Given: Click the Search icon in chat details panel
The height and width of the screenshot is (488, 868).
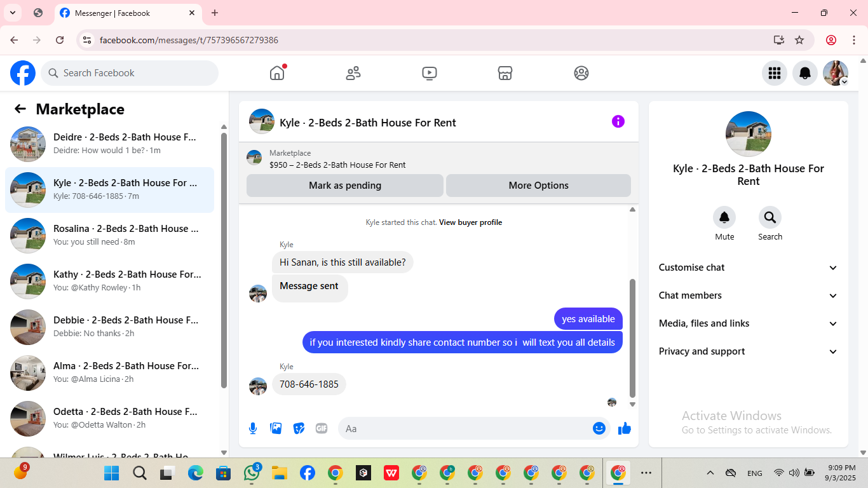Looking at the screenshot, I should (770, 218).
